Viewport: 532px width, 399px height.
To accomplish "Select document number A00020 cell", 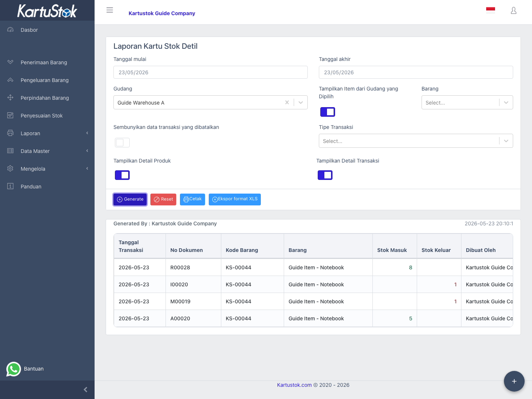I will click(193, 318).
